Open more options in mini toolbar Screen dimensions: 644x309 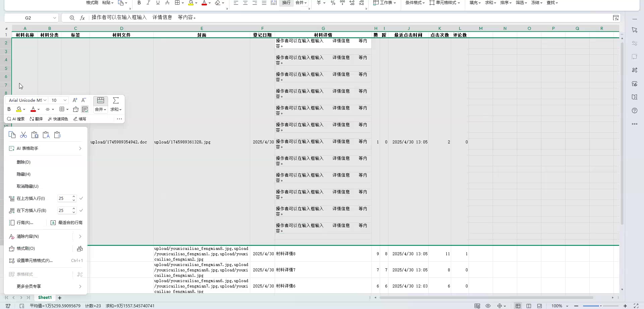click(x=119, y=119)
